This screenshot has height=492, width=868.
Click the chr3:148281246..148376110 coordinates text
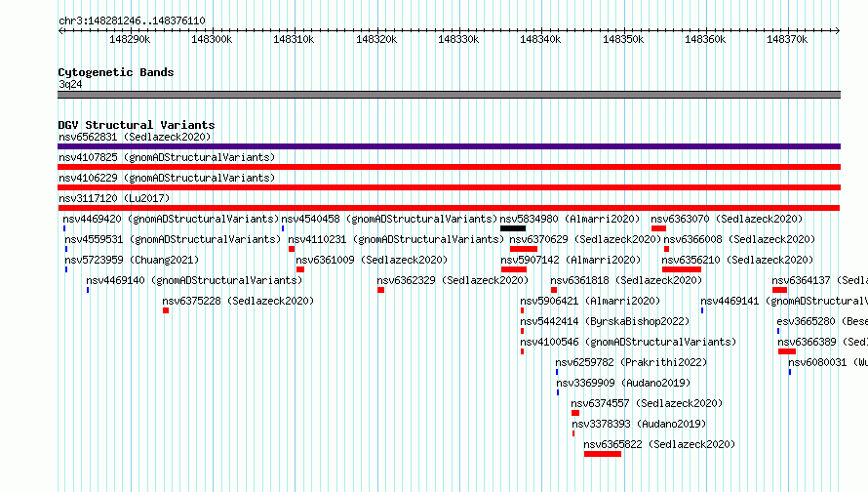(132, 20)
